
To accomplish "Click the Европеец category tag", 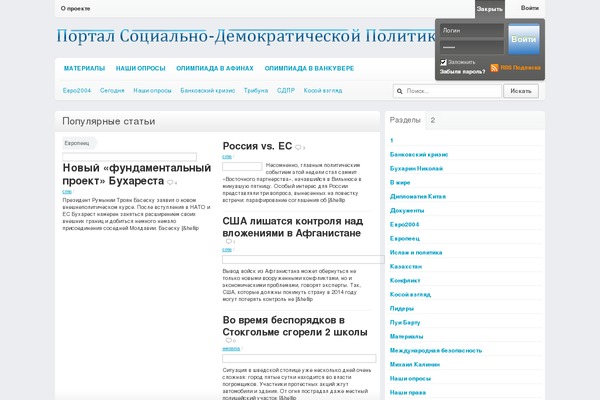I will tap(78, 143).
